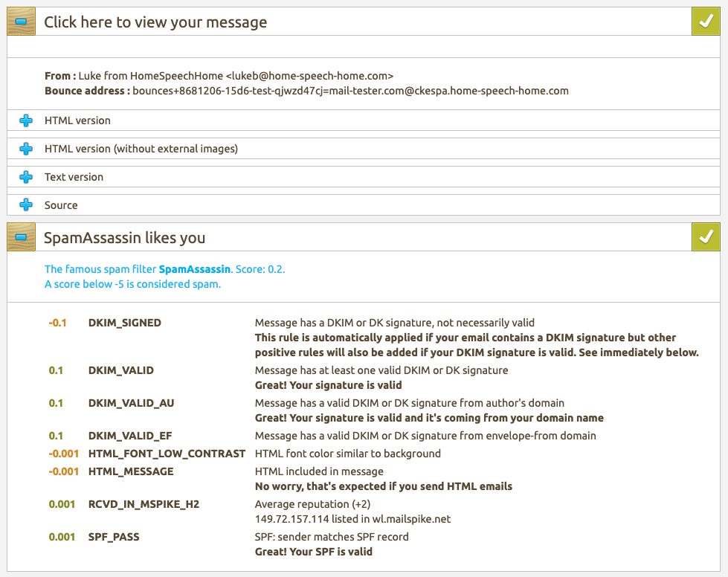Viewport: 728px width, 577px height.
Task: Select the 'HTML version' row label
Action: click(x=77, y=120)
